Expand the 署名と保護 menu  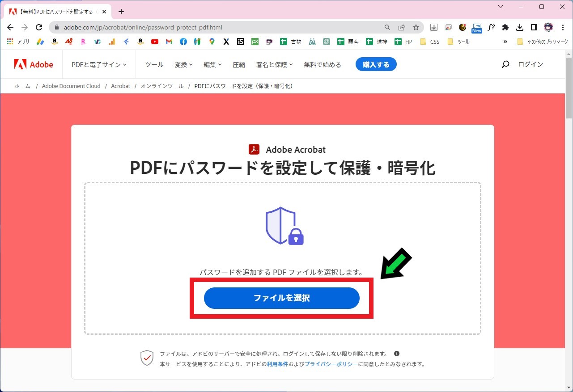coord(274,64)
